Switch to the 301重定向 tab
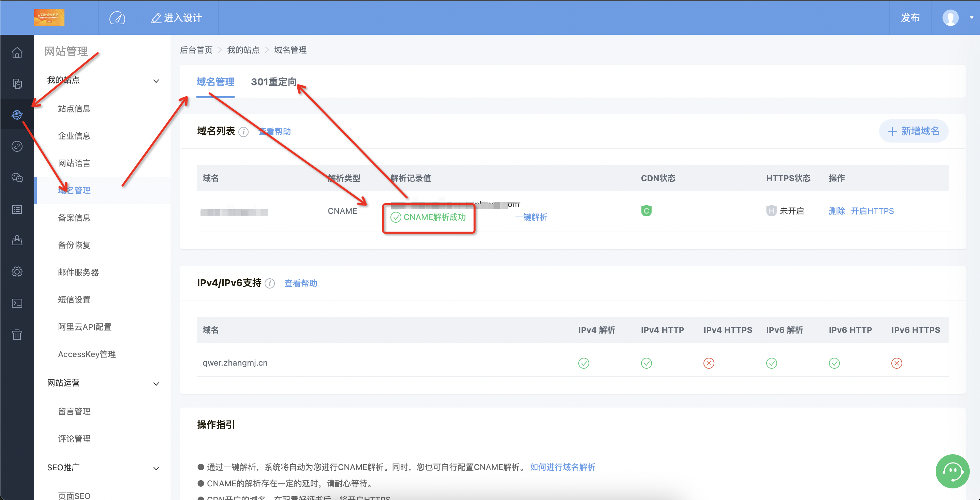The height and width of the screenshot is (500, 980). point(273,82)
